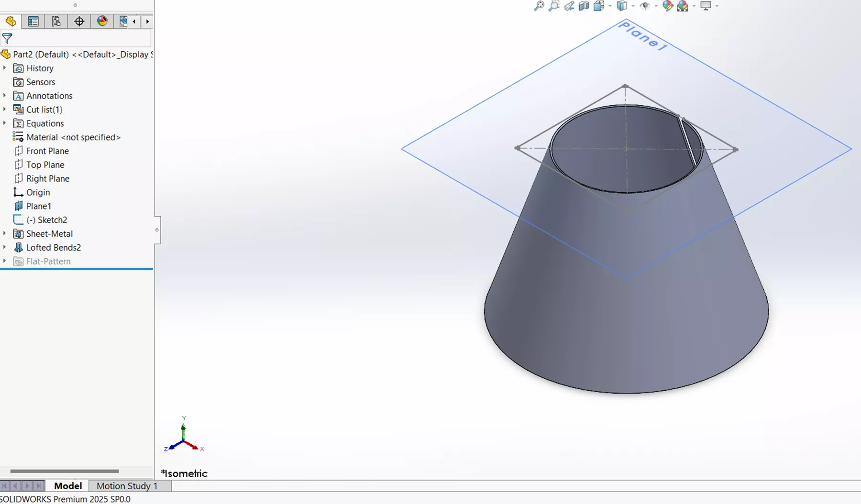861x504 pixels.
Task: Click the History folder icon
Action: pyautogui.click(x=18, y=68)
